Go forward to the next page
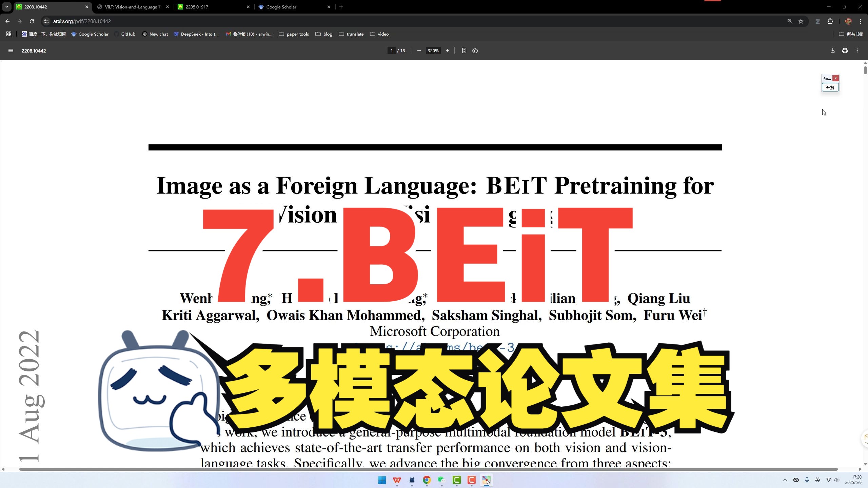This screenshot has width=868, height=488. 20,21
